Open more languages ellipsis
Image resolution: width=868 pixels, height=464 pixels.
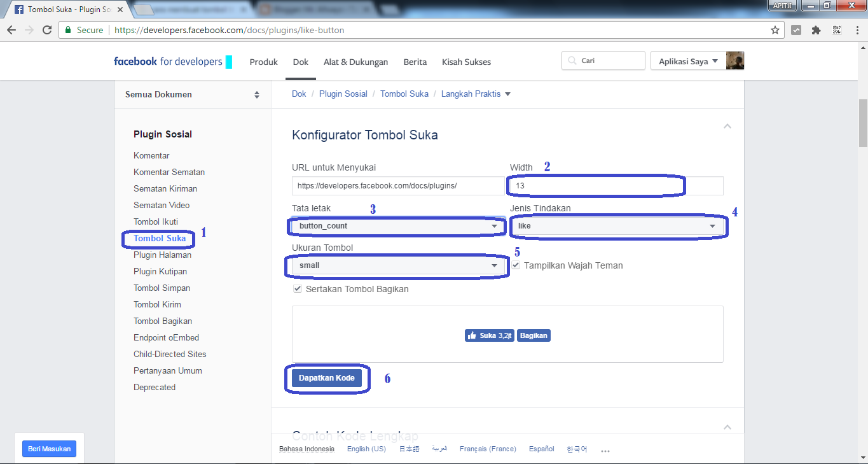click(605, 451)
